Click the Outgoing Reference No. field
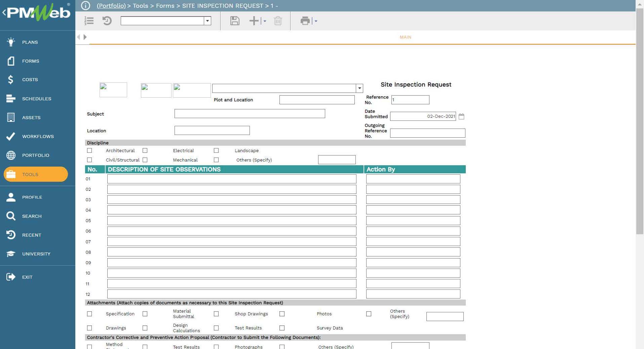Image resolution: width=644 pixels, height=349 pixels. coord(427,133)
